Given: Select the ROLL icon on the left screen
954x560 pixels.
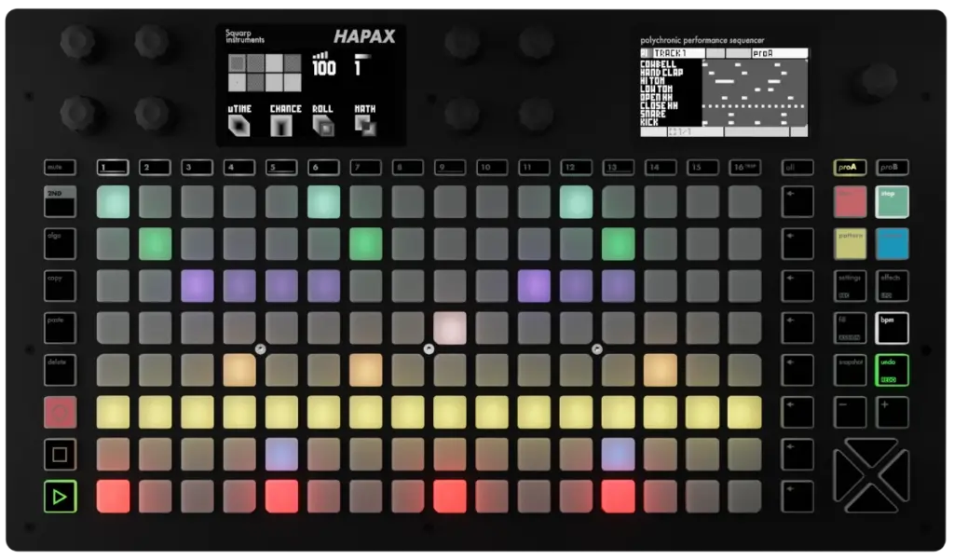Looking at the screenshot, I should click(323, 126).
